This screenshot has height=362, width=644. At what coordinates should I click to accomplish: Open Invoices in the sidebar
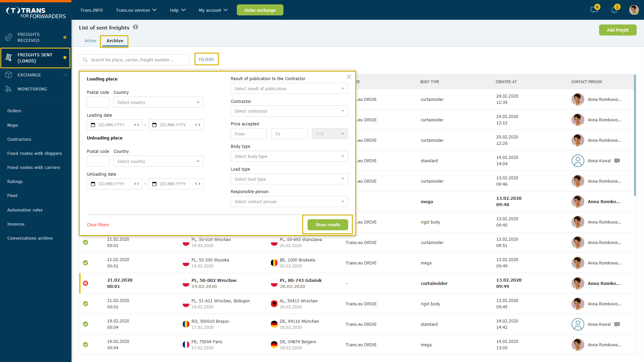click(16, 224)
